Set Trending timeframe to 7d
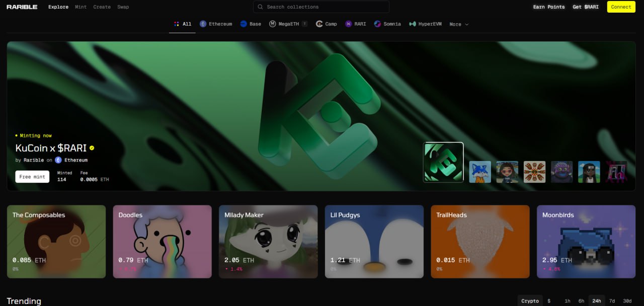Viewport: 644px width, 306px height. pyautogui.click(x=612, y=301)
